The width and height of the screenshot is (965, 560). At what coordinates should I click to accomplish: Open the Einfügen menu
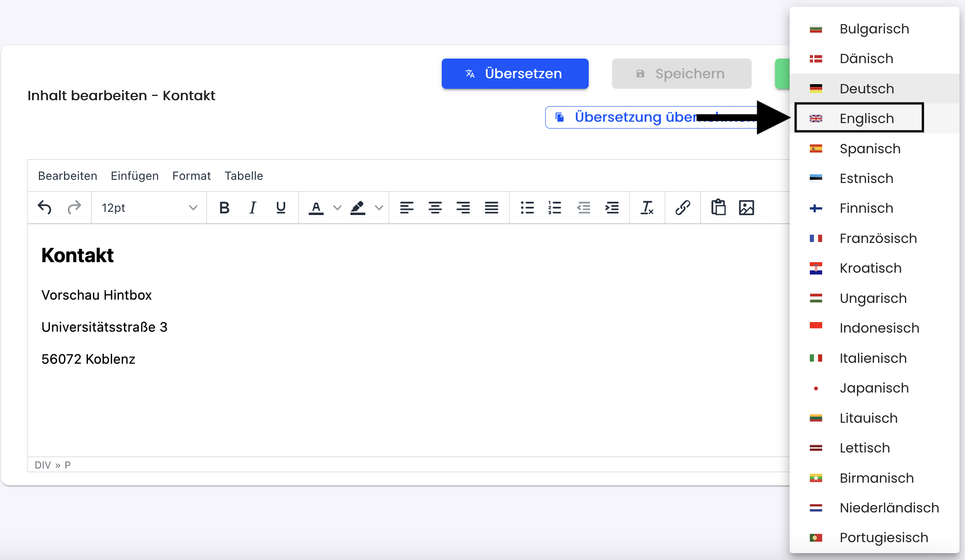[x=135, y=176]
